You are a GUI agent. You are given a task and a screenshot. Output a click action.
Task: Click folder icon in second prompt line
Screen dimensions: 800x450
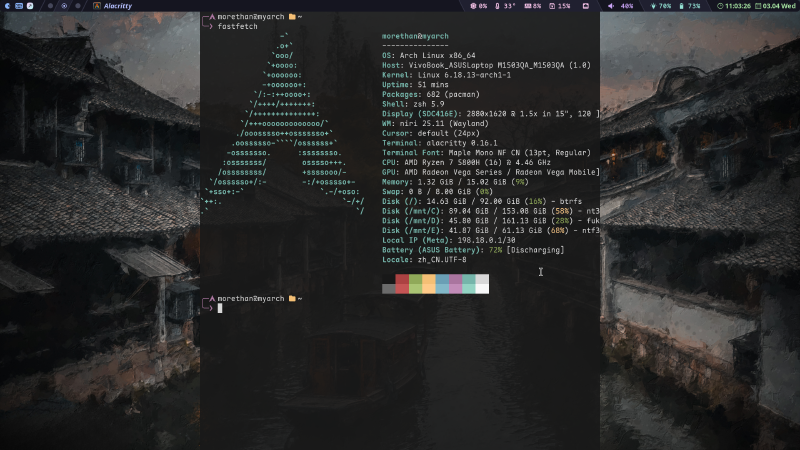coord(292,298)
